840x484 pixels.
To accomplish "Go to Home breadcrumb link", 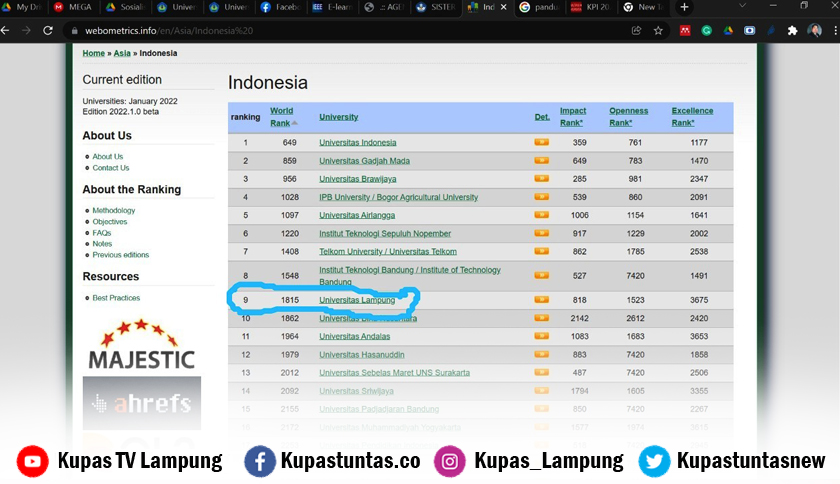I will click(93, 53).
